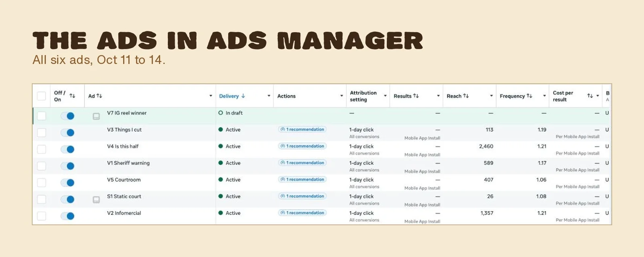Check the S1 Static court row
This screenshot has width=644, height=257.
[41, 199]
